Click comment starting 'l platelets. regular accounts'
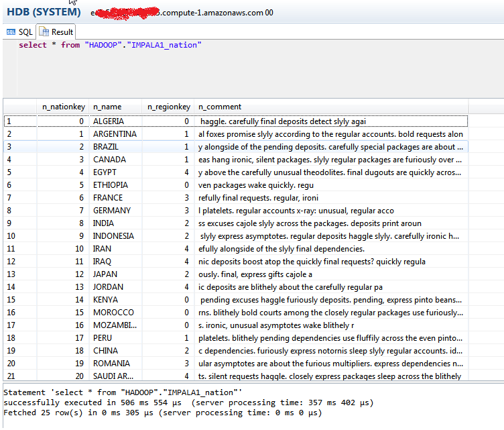Viewport: 504px width, 430px height. (296, 211)
